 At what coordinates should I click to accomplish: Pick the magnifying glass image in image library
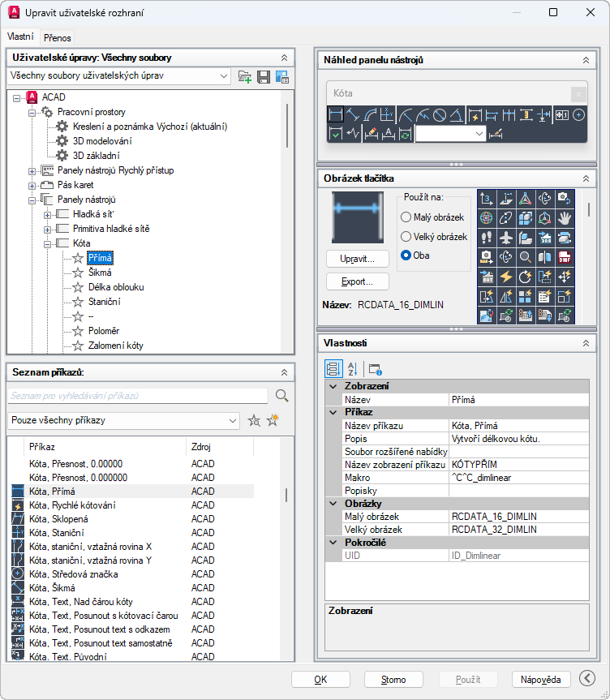coord(526,257)
